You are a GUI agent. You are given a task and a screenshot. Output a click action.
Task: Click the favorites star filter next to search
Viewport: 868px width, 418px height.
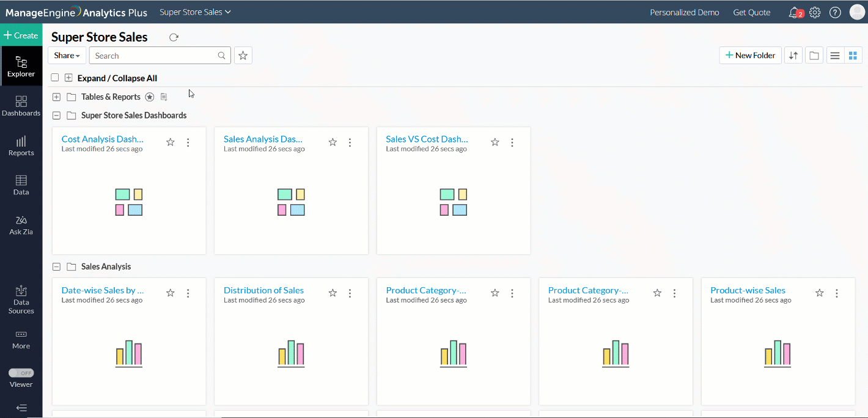click(243, 56)
